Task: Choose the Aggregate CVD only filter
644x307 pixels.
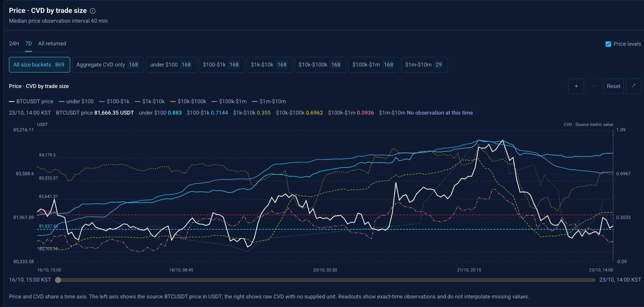Action: 108,65
